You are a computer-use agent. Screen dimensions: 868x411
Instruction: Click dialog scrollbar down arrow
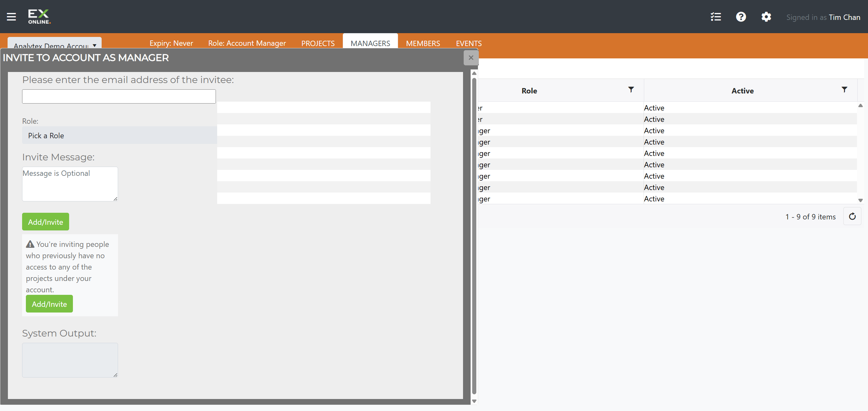[x=474, y=401]
